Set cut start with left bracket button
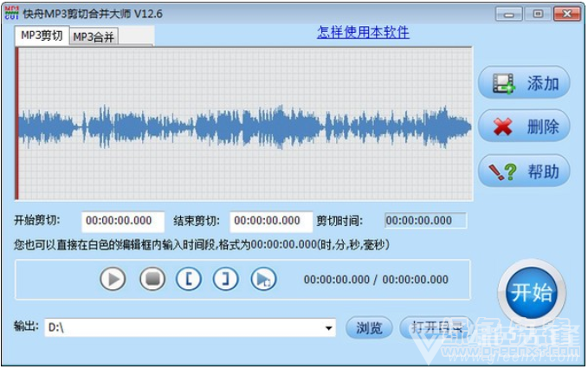The image size is (588, 369). (x=188, y=279)
